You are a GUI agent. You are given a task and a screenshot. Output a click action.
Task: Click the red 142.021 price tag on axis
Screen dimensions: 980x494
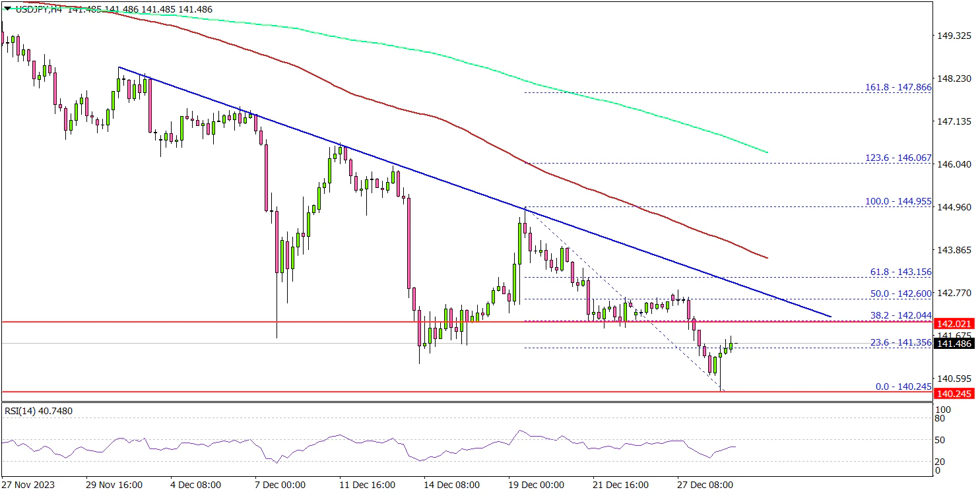click(x=954, y=323)
